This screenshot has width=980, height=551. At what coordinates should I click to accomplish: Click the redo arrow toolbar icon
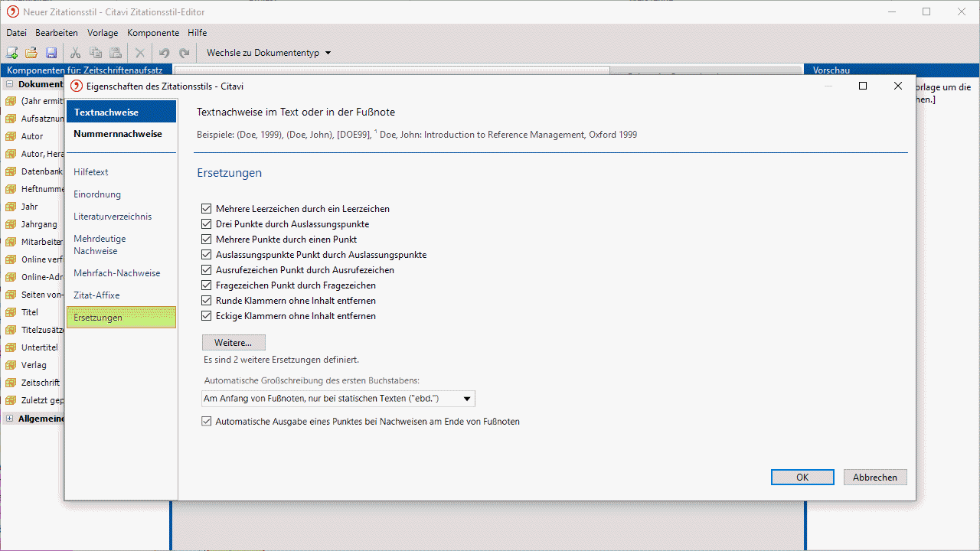[184, 53]
